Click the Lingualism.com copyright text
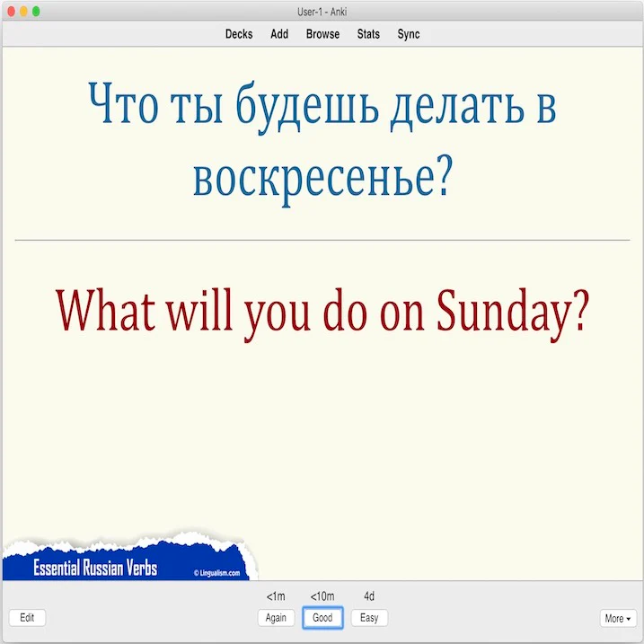 [216, 572]
